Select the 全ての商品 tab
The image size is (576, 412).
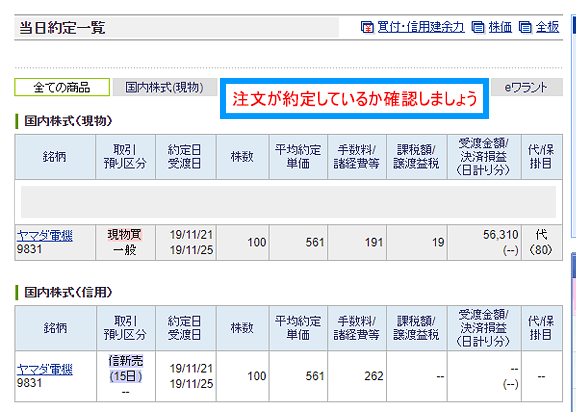pyautogui.click(x=62, y=87)
